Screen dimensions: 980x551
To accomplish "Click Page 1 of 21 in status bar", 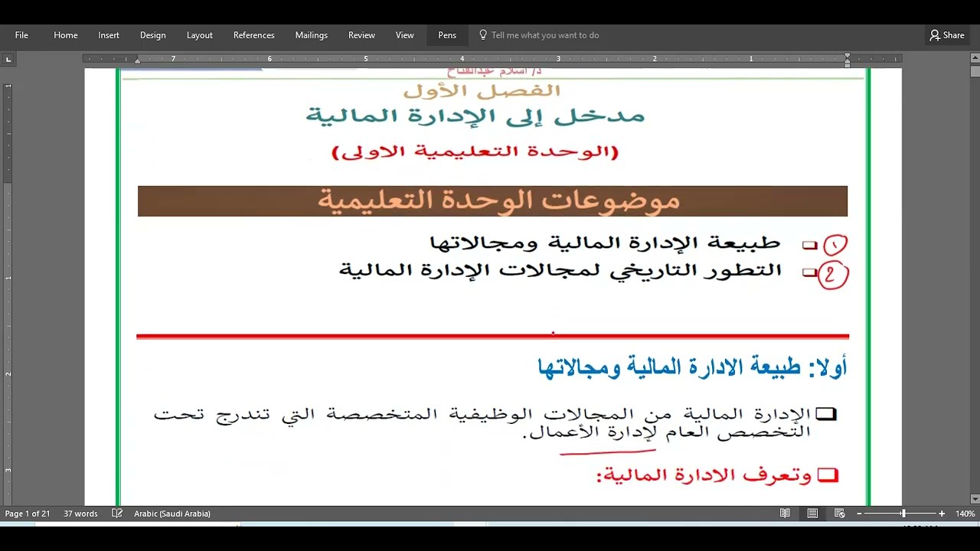I will [x=28, y=514].
